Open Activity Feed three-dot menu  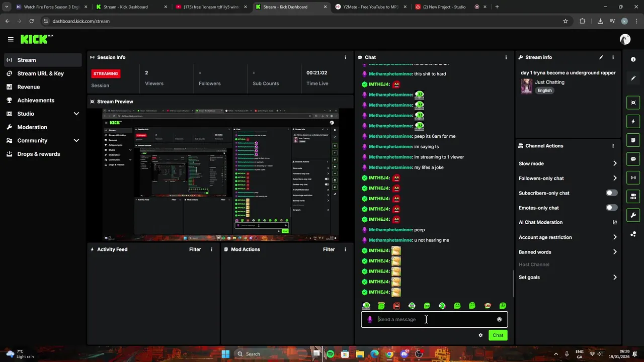(x=211, y=249)
